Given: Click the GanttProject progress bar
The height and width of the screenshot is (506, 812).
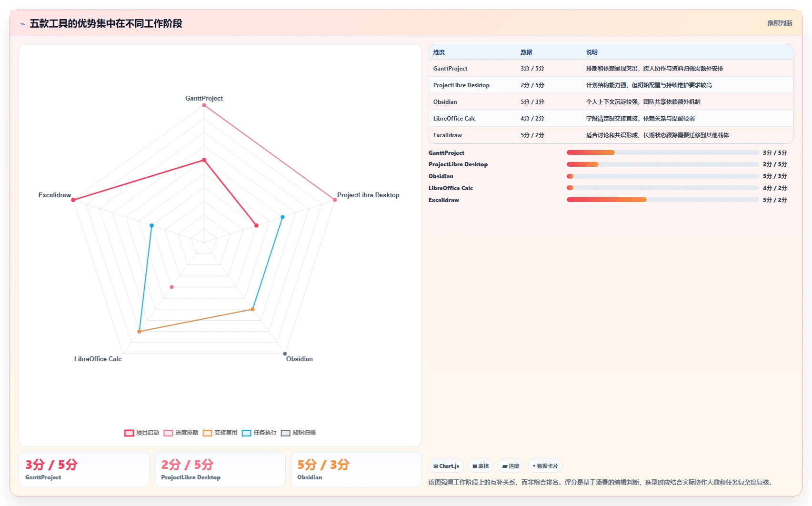Looking at the screenshot, I should [x=662, y=152].
